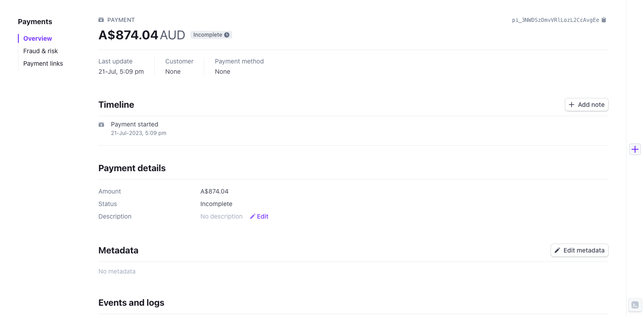Click the purple plus icon on the right edge
The image size is (644, 316).
tap(635, 149)
